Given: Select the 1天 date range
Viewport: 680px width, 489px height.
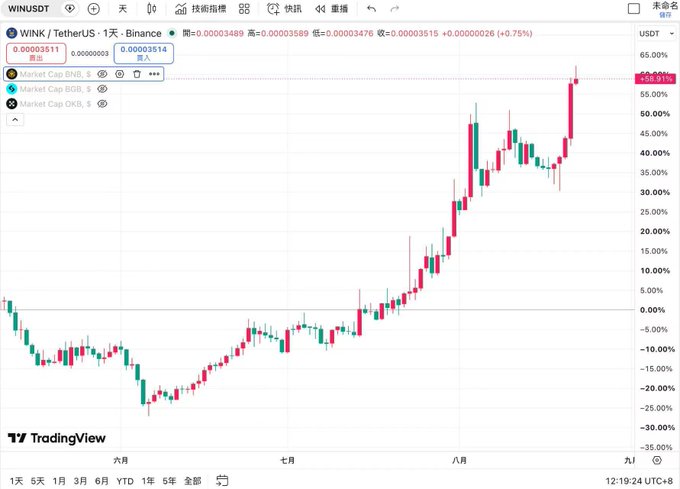Looking at the screenshot, I should (x=16, y=481).
